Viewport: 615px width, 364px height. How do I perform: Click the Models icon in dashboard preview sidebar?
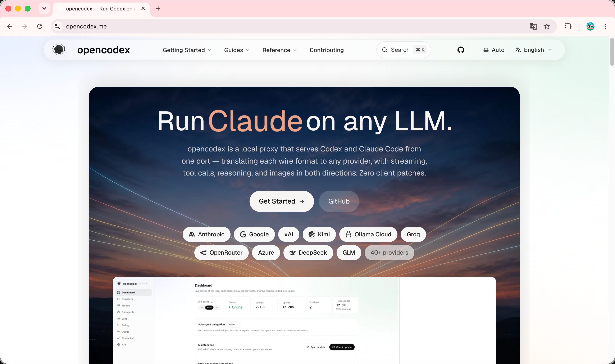point(119,306)
